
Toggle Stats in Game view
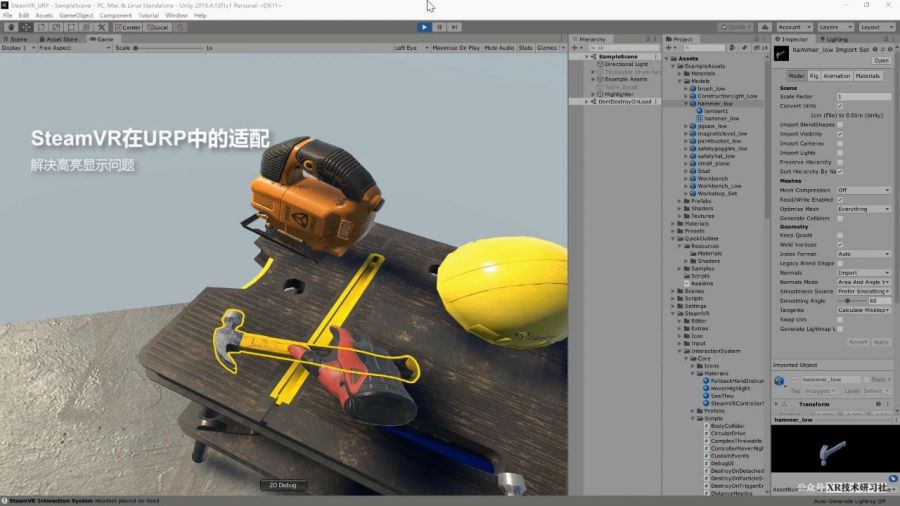[x=525, y=48]
